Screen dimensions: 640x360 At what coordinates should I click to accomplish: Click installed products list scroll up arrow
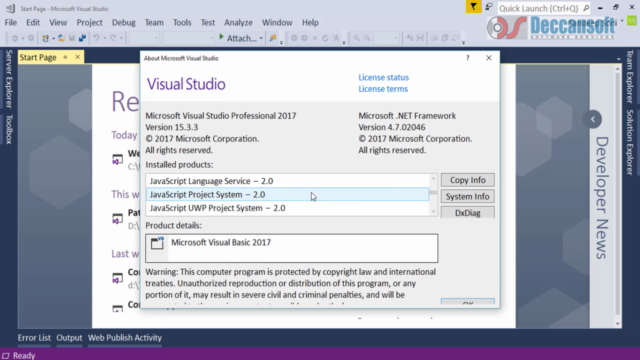point(433,178)
